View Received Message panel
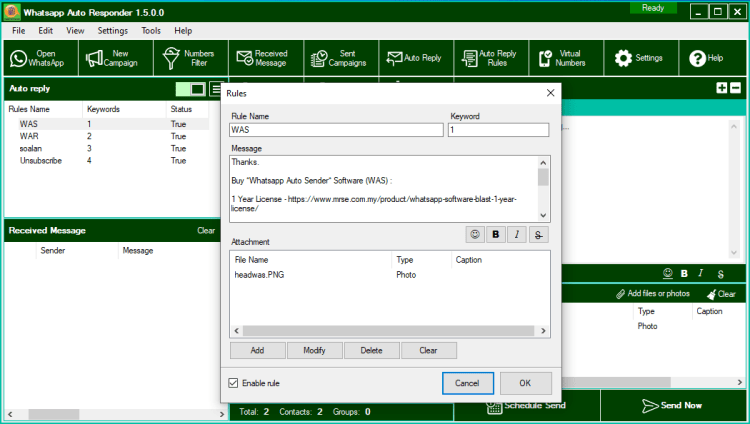The height and width of the screenshot is (424, 750). click(266, 58)
